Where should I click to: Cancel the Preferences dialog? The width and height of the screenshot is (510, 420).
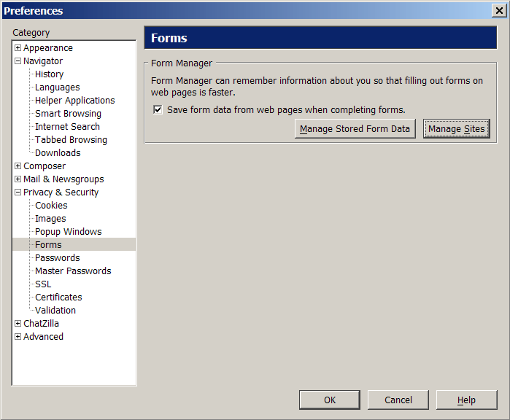click(398, 400)
